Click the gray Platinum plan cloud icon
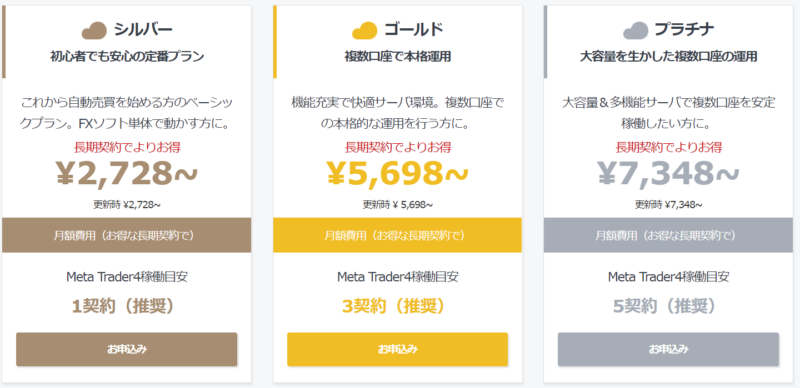The image size is (800, 388). pyautogui.click(x=636, y=31)
